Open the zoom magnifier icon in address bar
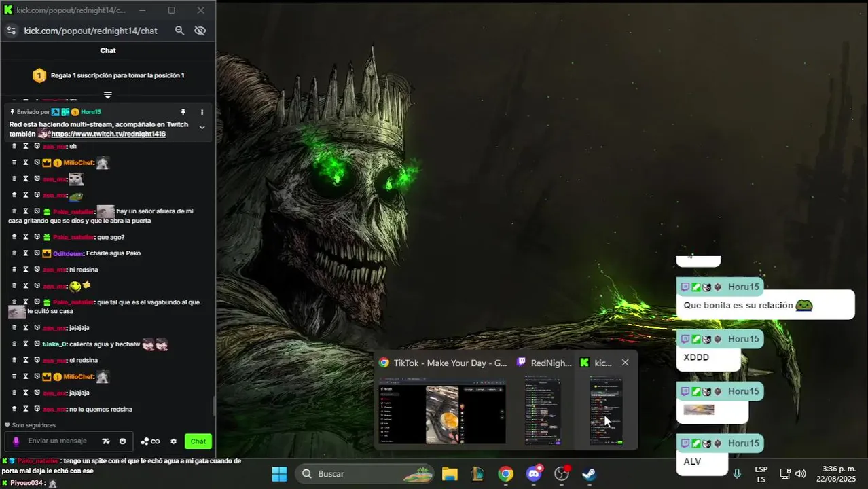Image resolution: width=868 pixels, height=489 pixels. coord(179,31)
